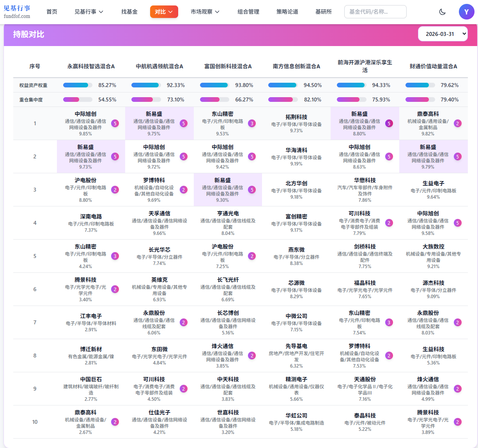Click badge 5 beside 中际旭创 9.58%
478x448 pixels.
click(458, 223)
